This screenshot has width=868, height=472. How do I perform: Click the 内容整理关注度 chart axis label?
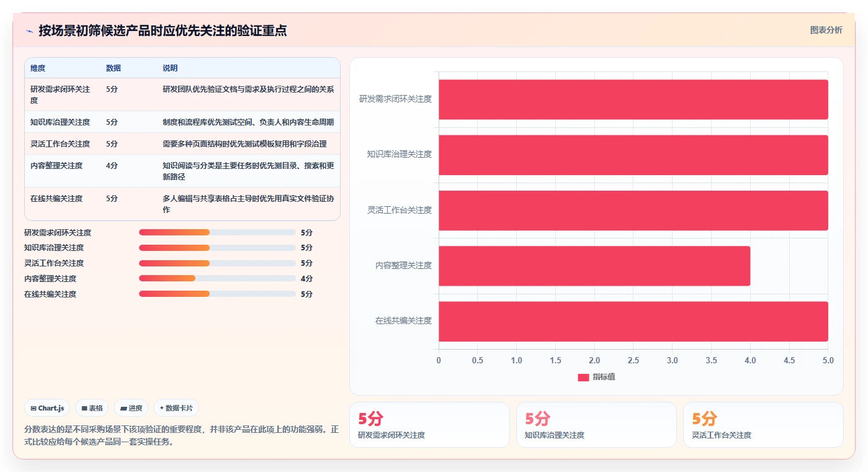pos(403,266)
